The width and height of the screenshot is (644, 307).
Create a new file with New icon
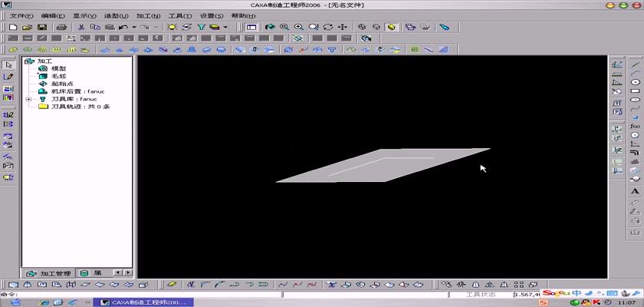pyautogui.click(x=13, y=27)
